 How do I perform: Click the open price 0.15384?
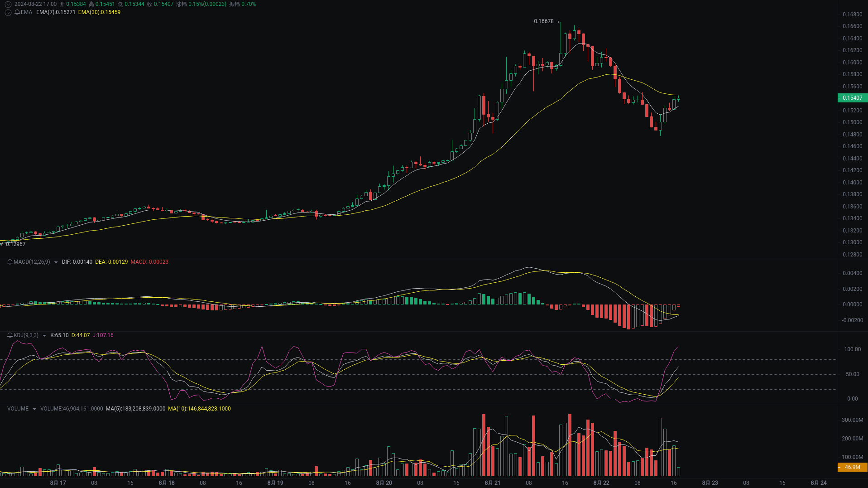tap(76, 4)
